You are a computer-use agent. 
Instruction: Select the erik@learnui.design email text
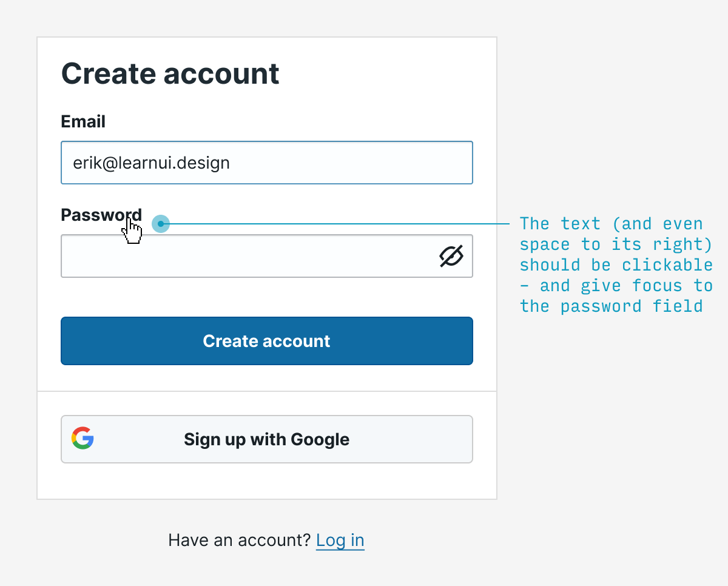pos(151,163)
